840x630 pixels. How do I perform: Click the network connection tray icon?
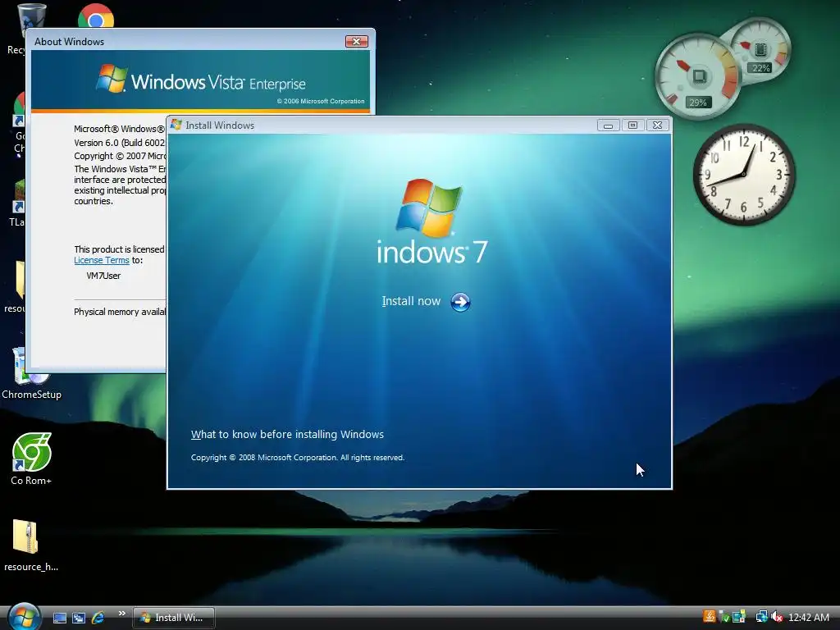coord(761,617)
